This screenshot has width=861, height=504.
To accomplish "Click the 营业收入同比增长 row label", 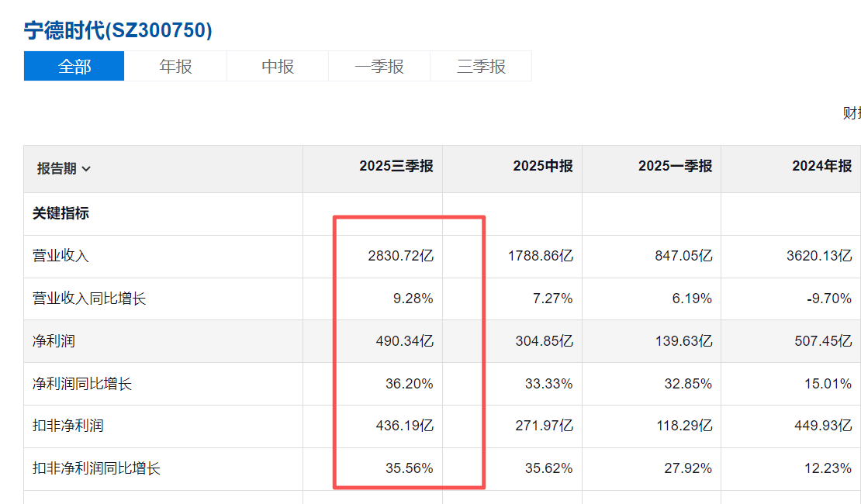I will pos(89,299).
